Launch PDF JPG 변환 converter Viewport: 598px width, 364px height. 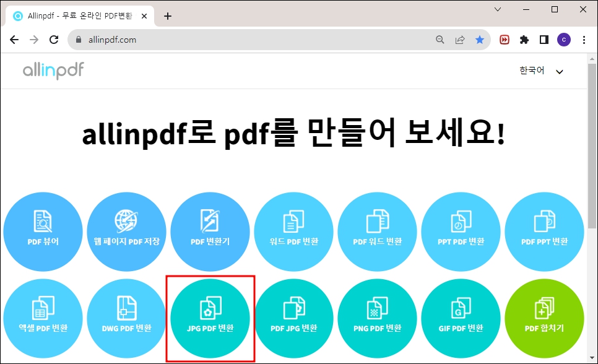(x=293, y=318)
